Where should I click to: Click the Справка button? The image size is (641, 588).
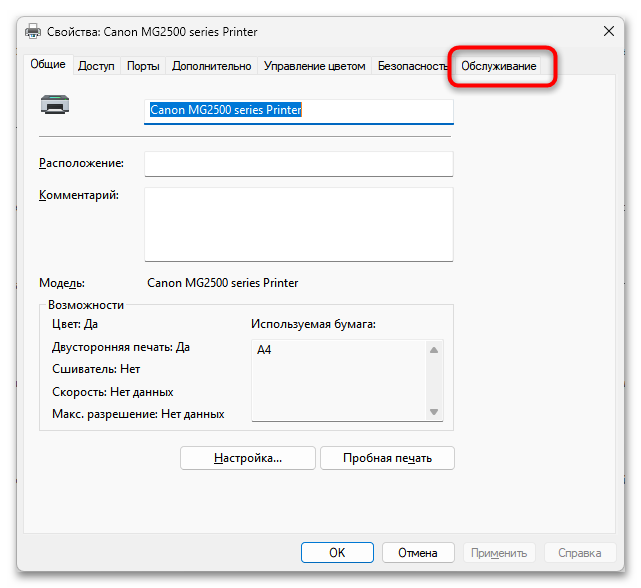coord(580,553)
